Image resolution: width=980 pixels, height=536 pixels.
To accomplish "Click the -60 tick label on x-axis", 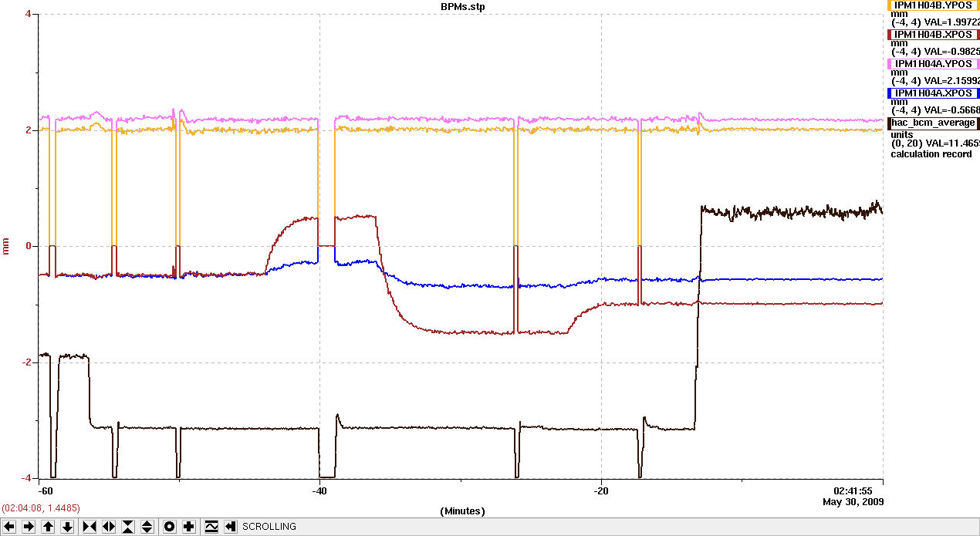I will pyautogui.click(x=46, y=490).
